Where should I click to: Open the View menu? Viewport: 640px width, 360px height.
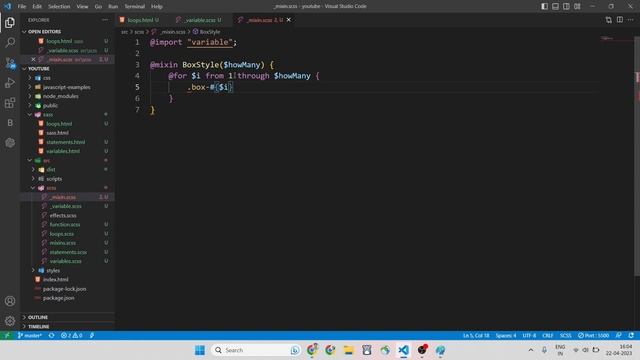(82, 6)
